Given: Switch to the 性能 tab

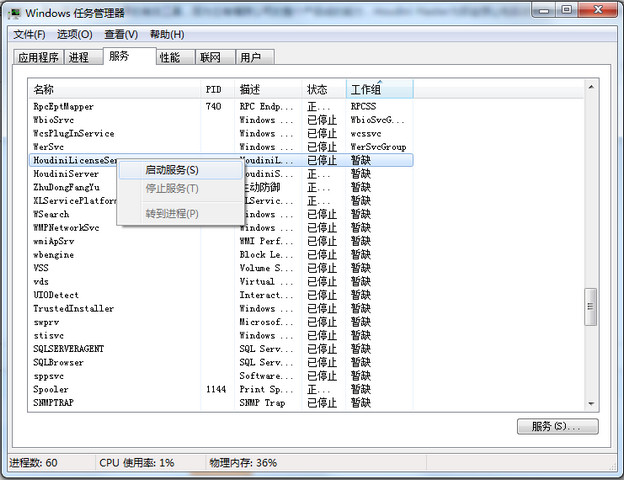Looking at the screenshot, I should coord(175,57).
